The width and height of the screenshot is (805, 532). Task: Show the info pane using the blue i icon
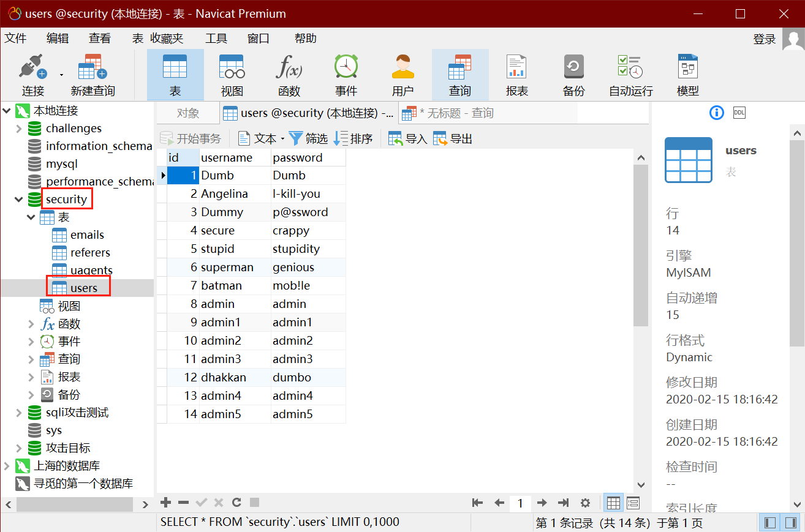click(717, 113)
